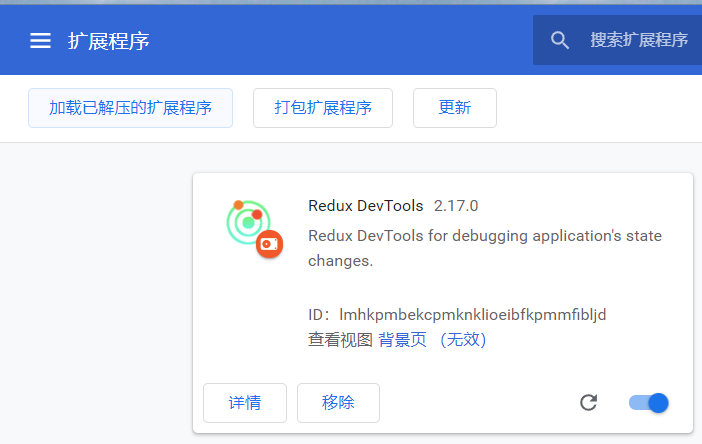Click 移除 to remove Redux DevTools
702x444 pixels.
338,403
